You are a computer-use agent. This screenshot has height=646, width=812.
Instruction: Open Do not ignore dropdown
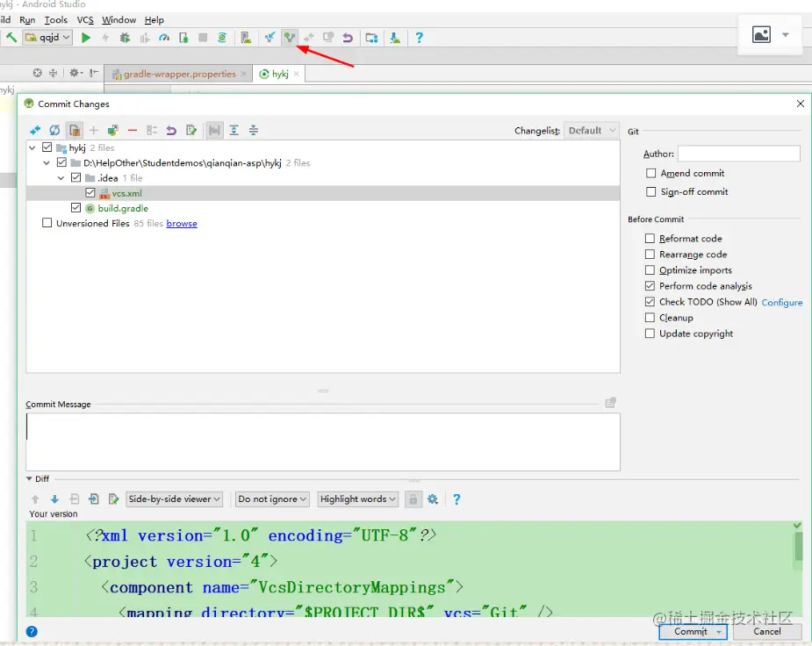point(272,499)
